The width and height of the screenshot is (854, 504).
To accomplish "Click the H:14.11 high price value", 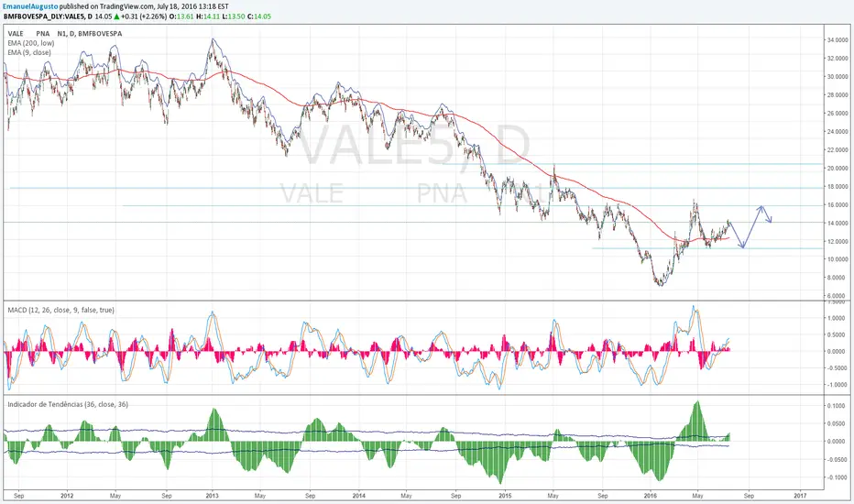I will 207,16.
